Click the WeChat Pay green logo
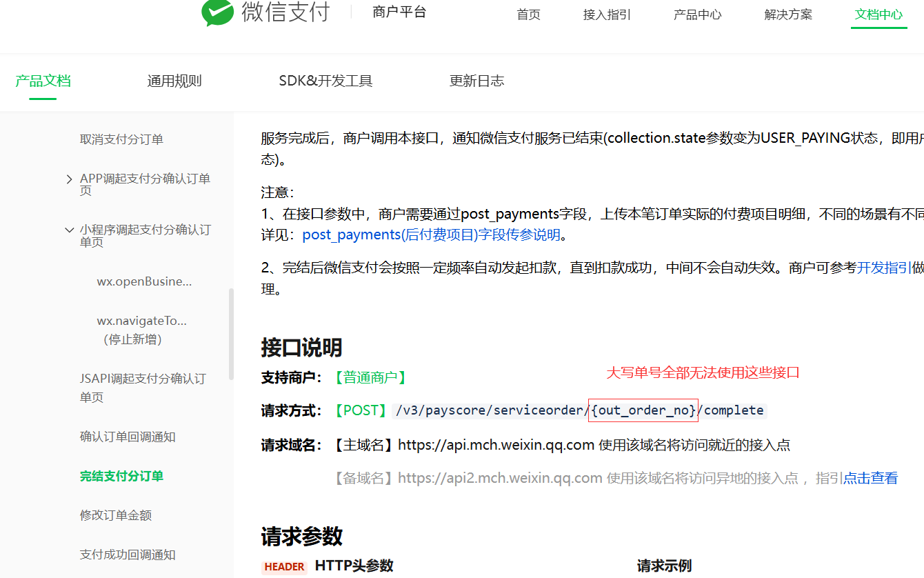The image size is (924, 578). (217, 12)
